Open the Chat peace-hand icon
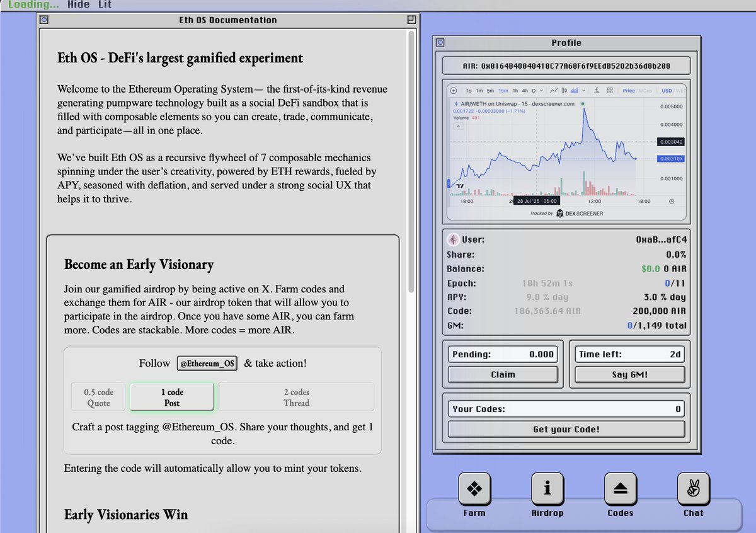This screenshot has width=756, height=533. (693, 488)
